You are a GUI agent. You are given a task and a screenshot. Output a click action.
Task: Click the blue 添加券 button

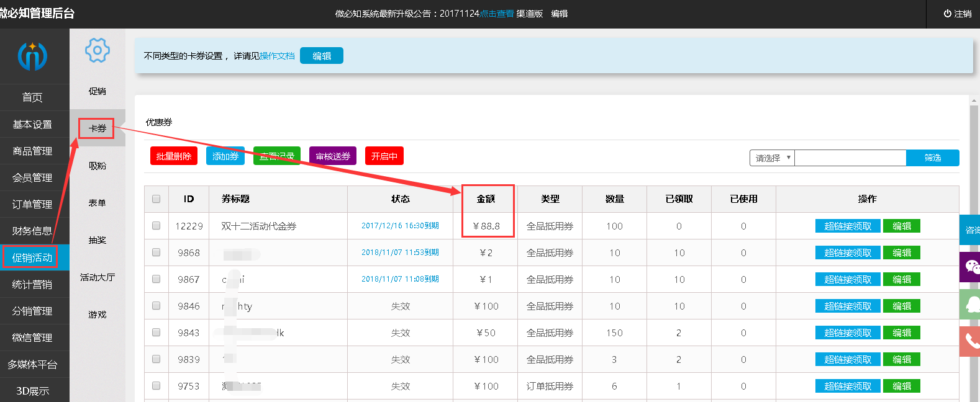pyautogui.click(x=225, y=156)
